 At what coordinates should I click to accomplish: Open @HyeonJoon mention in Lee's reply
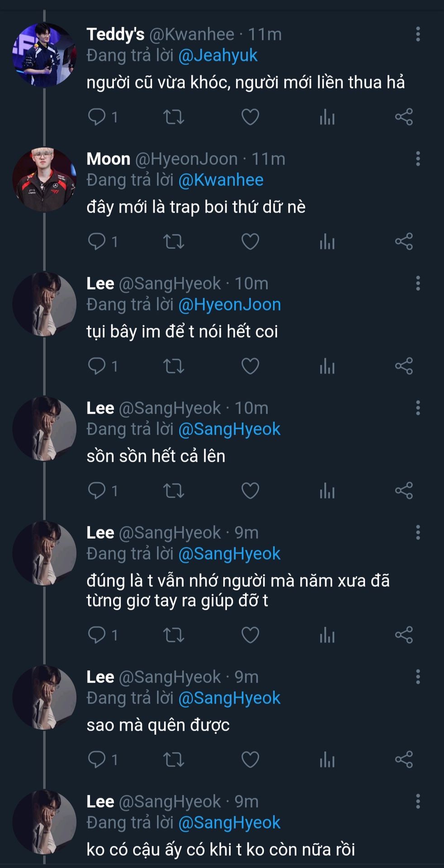(x=230, y=305)
